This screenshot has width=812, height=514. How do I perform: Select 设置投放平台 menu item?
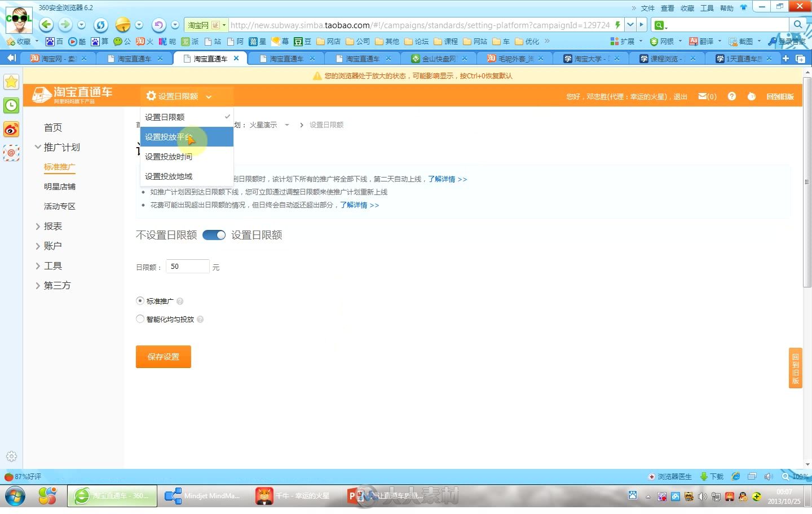point(187,137)
